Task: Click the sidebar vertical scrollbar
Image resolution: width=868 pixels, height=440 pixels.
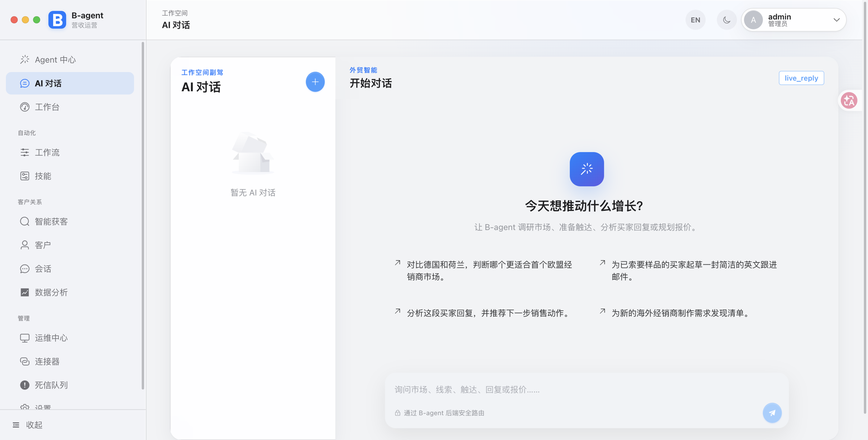Action: pos(143,216)
